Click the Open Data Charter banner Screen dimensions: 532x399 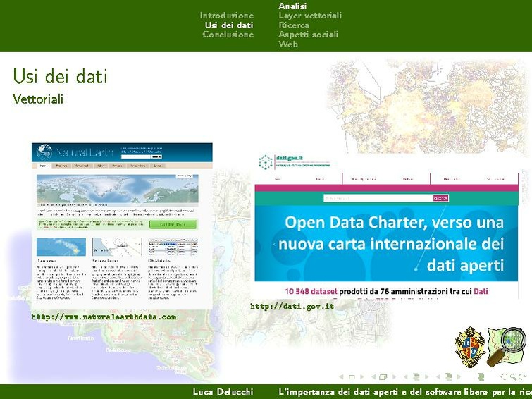pos(386,243)
